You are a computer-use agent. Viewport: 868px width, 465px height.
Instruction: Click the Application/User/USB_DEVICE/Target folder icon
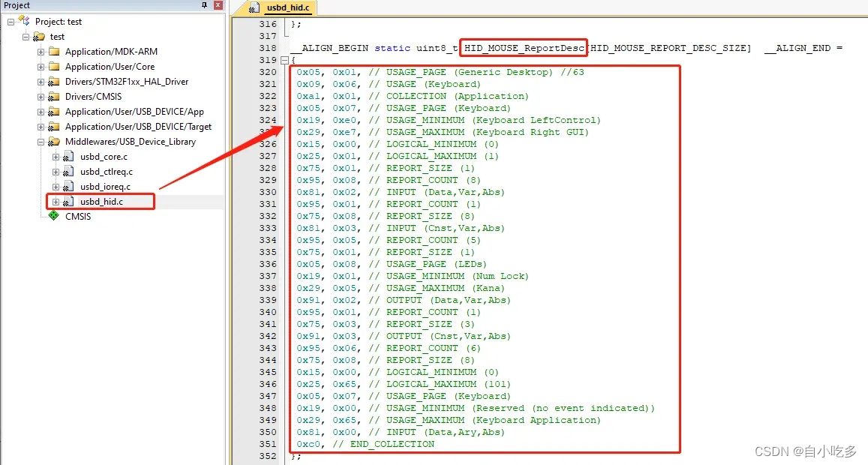coord(54,126)
